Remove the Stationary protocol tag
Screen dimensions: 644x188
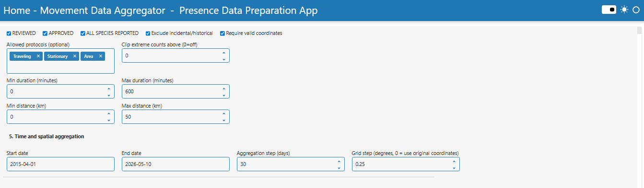click(75, 56)
